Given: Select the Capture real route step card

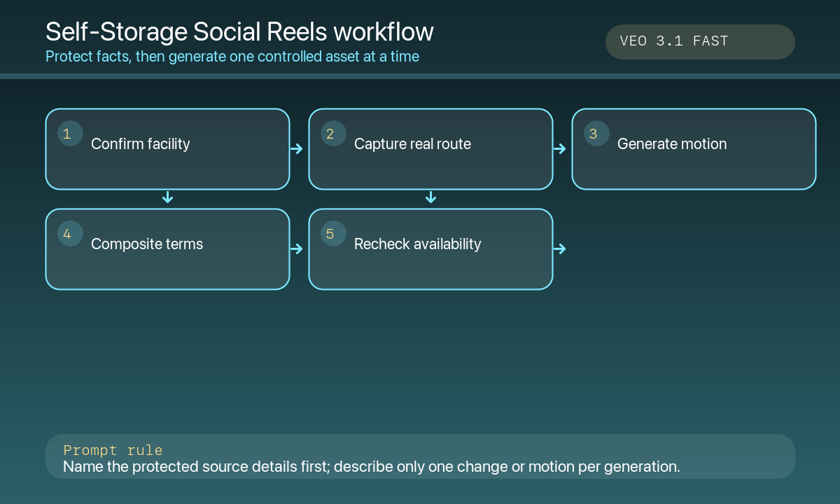Looking at the screenshot, I should pos(430,149).
